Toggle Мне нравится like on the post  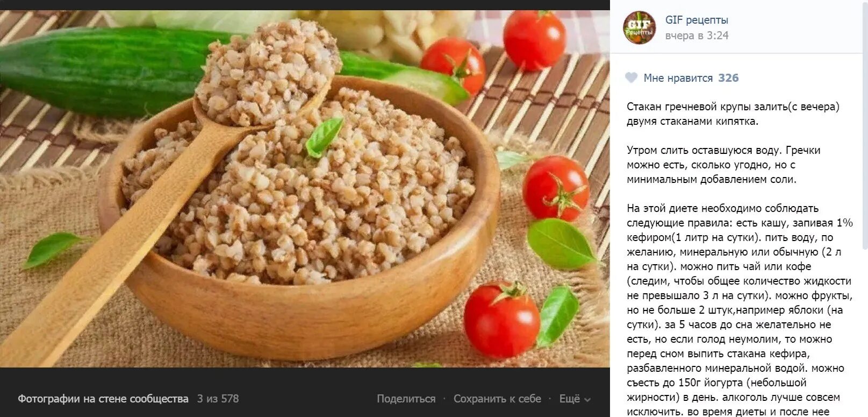point(678,78)
